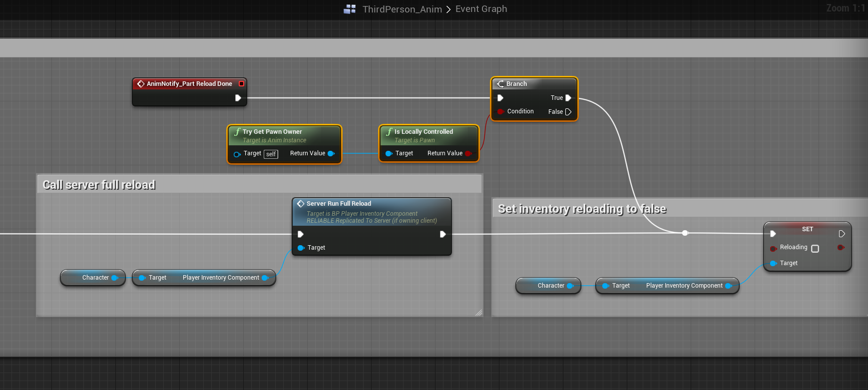
Task: Click ThirdPerson_Anim in the breadcrumb
Action: tap(402, 9)
